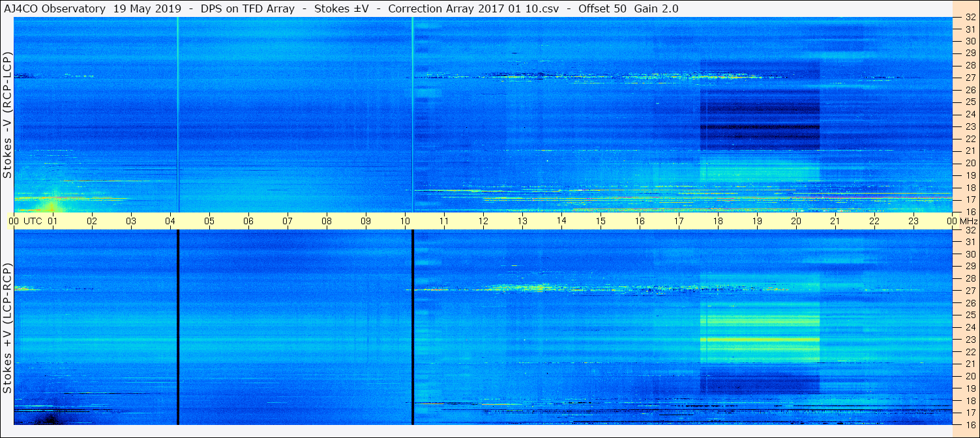
Task: Click the 15 hour tick label
Action: click(601, 221)
